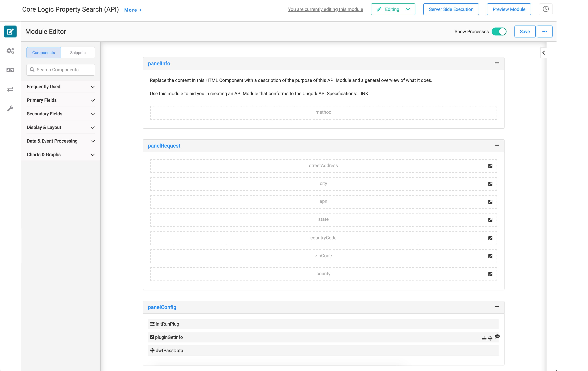Image resolution: width=588 pixels, height=371 pixels.
Task: Open the Editing mode dropdown
Action: (393, 9)
